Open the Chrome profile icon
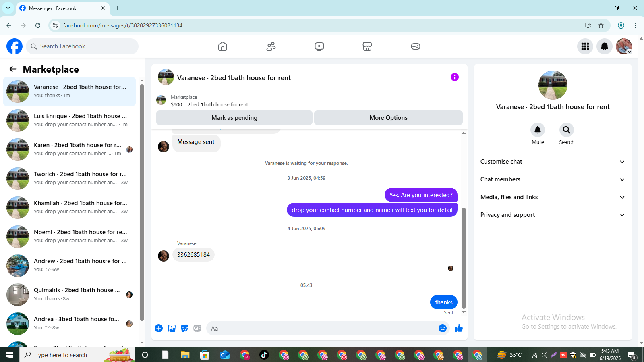 621,25
